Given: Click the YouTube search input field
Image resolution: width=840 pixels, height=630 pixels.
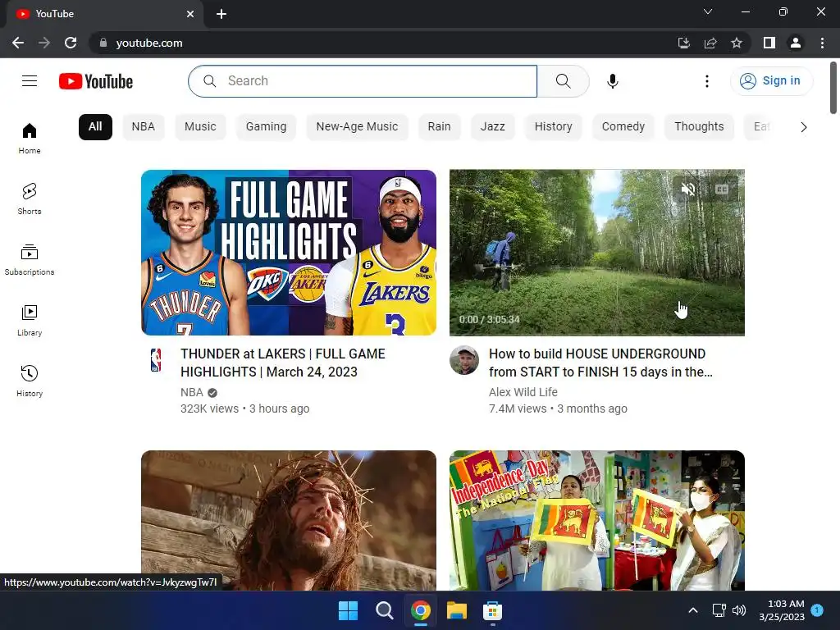Looking at the screenshot, I should [x=363, y=81].
